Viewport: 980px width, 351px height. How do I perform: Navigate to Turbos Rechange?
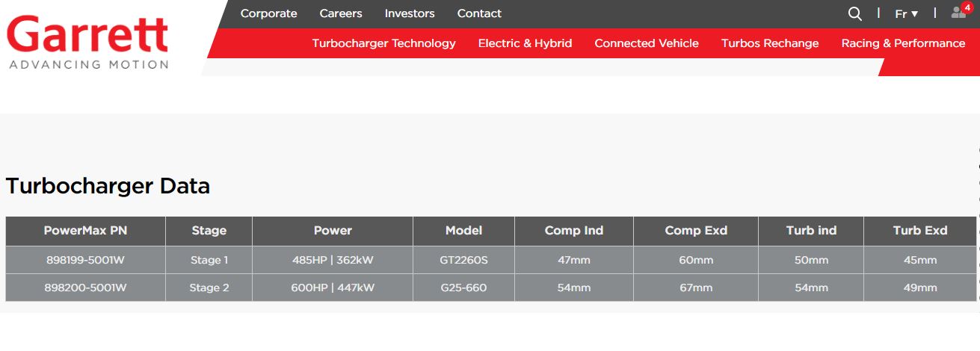click(770, 43)
